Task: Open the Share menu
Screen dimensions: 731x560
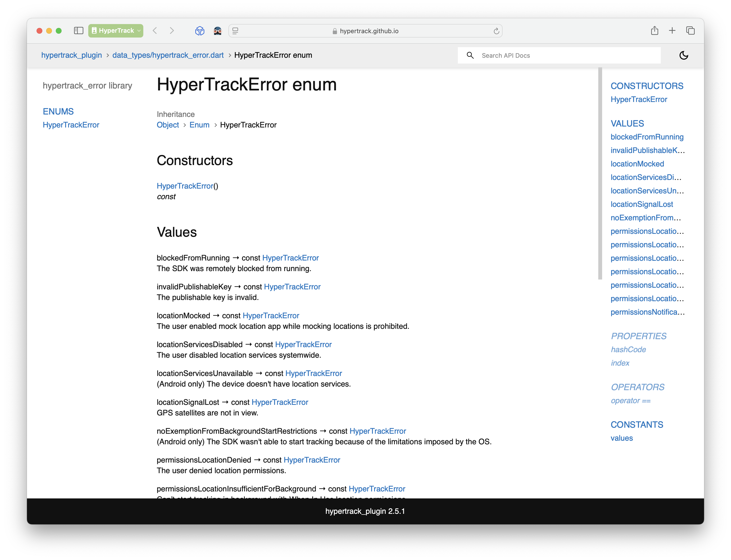Action: tap(654, 31)
